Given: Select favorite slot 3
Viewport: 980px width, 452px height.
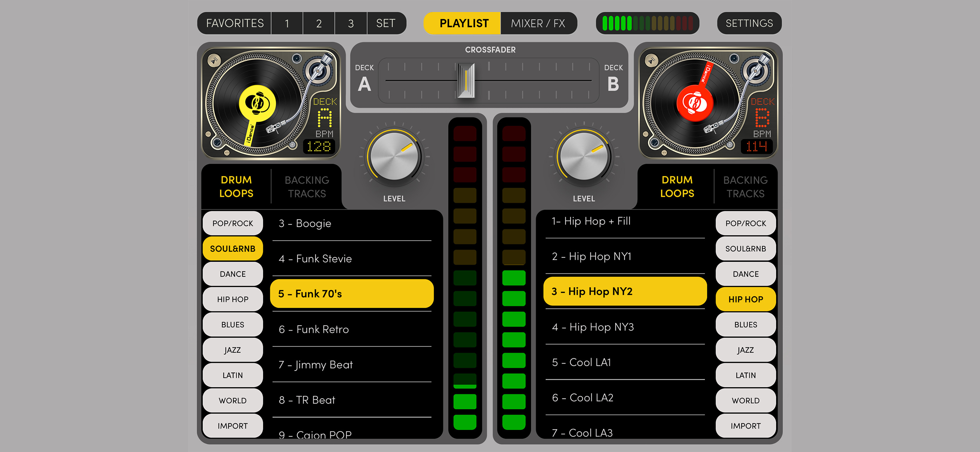Looking at the screenshot, I should tap(351, 23).
